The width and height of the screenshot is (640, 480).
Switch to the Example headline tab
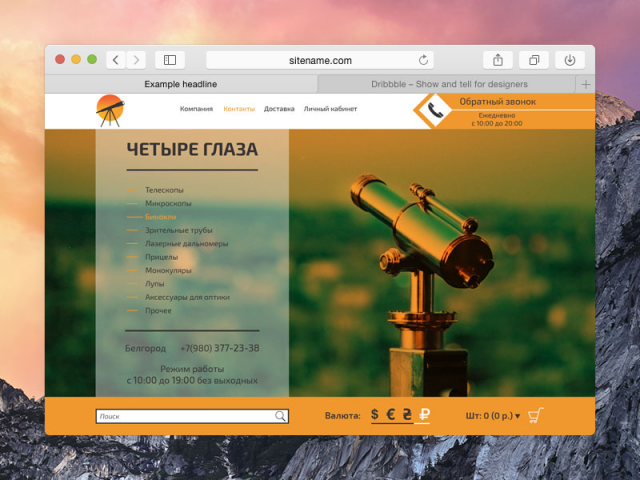click(181, 84)
